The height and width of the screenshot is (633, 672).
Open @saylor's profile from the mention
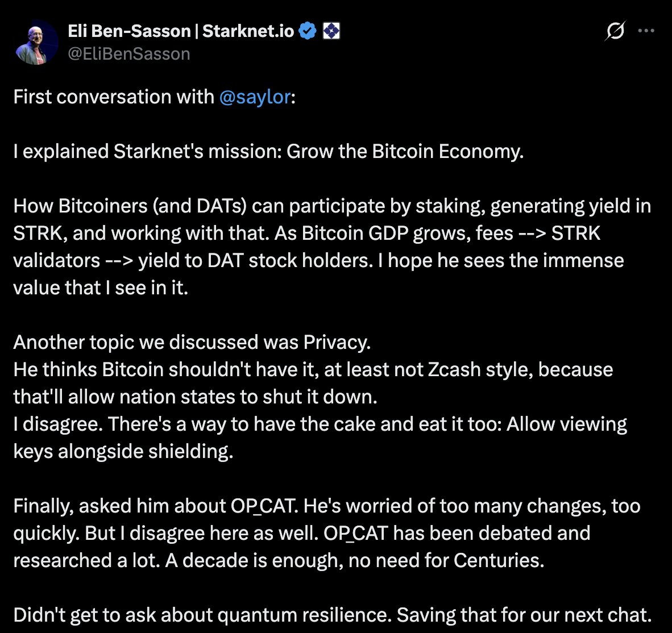pos(255,97)
